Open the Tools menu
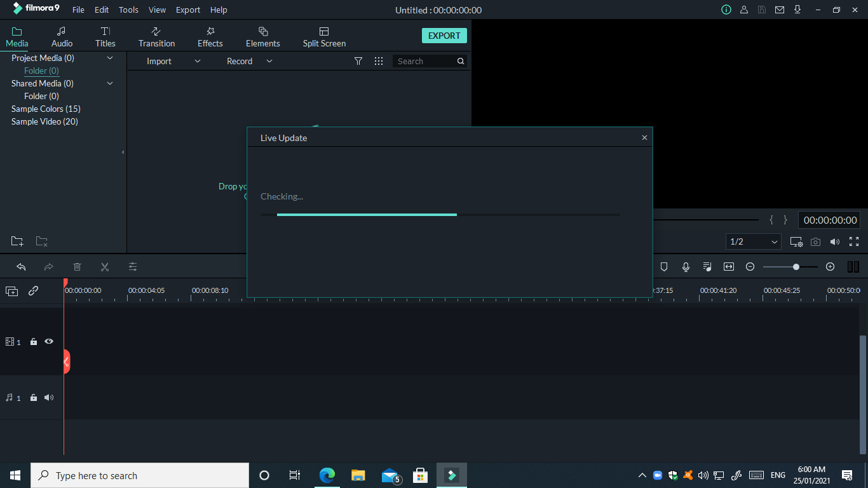This screenshot has height=488, width=868. click(128, 10)
